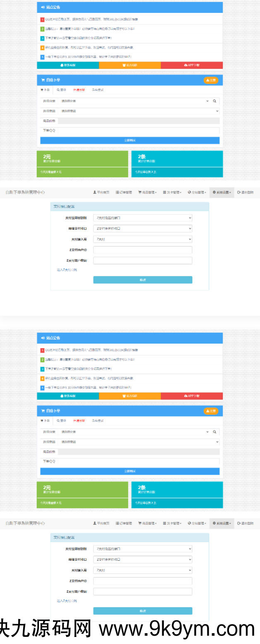Expand the upper 支付宝即时到账 interface dropdown
Viewport: 260px width, 644px height.
point(142,218)
